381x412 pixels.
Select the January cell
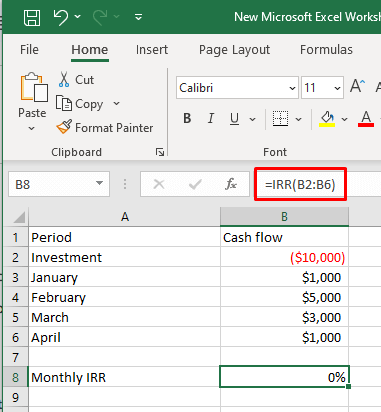click(x=125, y=277)
